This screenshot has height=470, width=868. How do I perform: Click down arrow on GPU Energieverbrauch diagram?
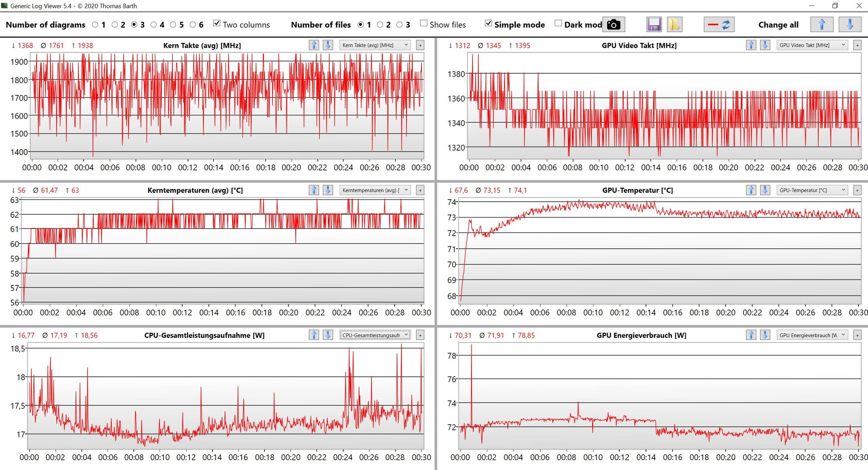point(765,335)
